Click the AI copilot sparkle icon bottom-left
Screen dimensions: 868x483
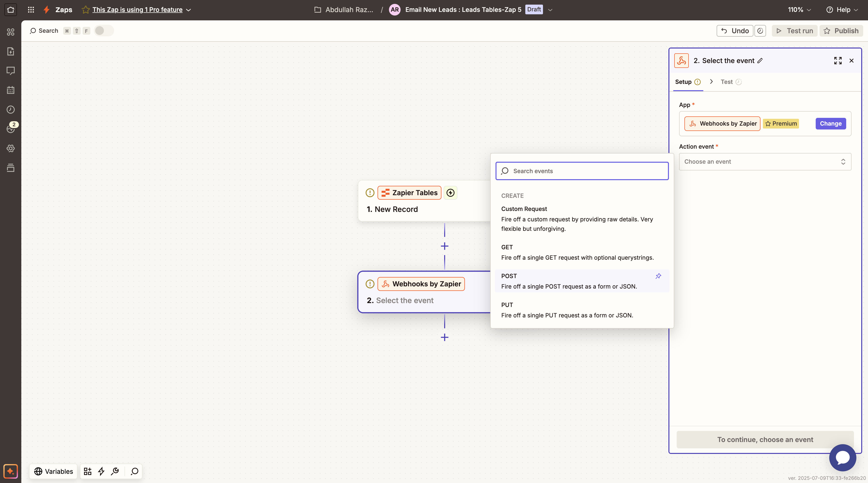click(10, 471)
